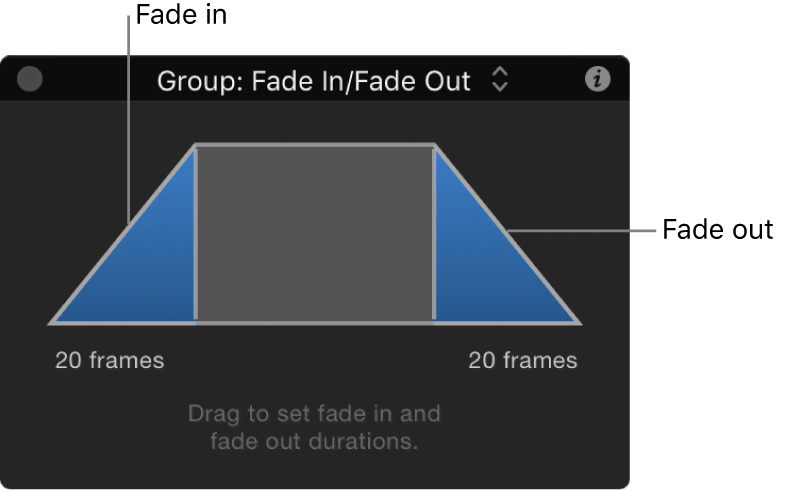Click the Inspector info icon in HUD

(x=598, y=81)
